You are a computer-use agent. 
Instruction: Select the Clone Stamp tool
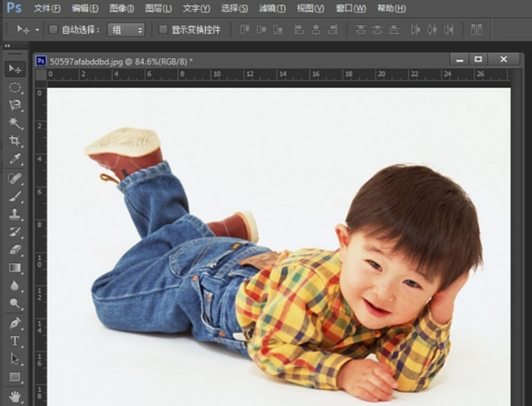pyautogui.click(x=15, y=214)
